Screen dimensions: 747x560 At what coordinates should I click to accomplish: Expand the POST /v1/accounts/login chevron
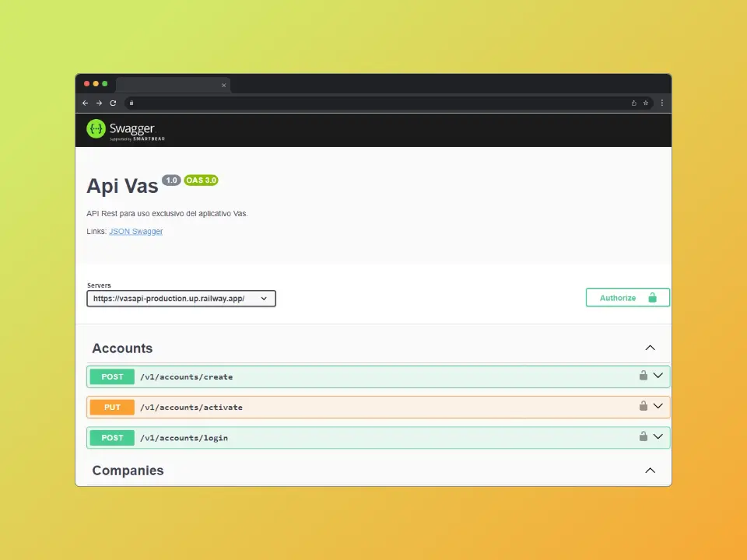tap(658, 437)
